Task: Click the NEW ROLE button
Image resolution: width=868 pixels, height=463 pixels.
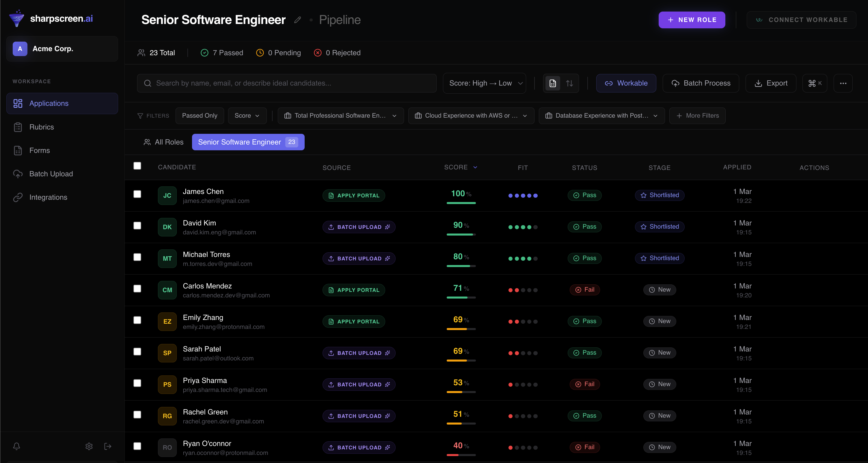Action: point(692,20)
